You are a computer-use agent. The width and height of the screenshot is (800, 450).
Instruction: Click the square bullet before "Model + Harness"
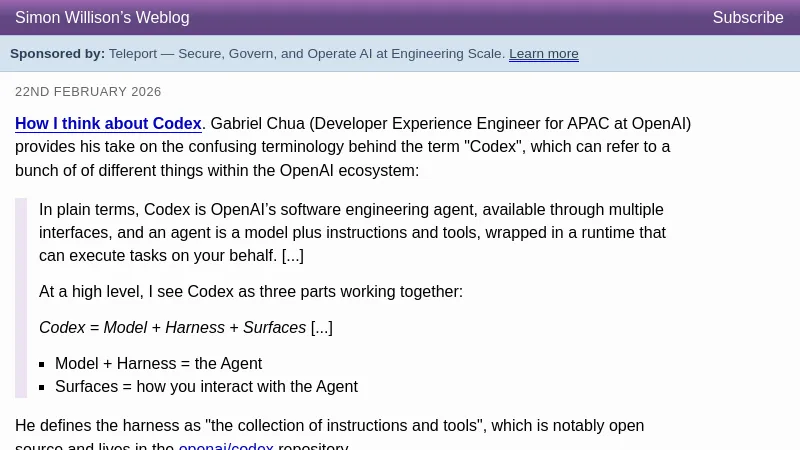(x=44, y=365)
